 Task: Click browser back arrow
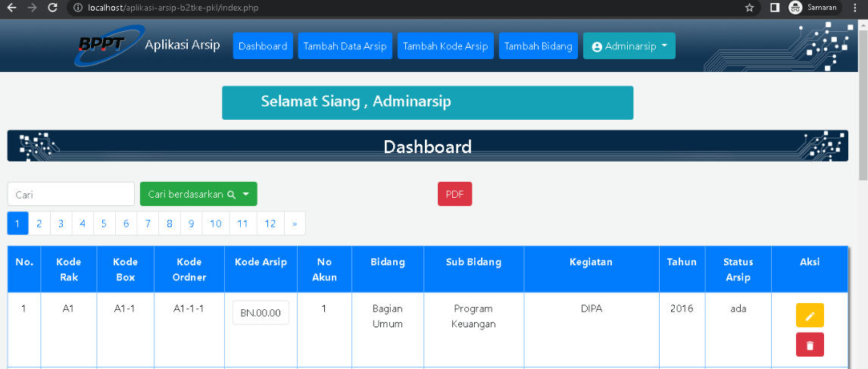click(x=11, y=8)
